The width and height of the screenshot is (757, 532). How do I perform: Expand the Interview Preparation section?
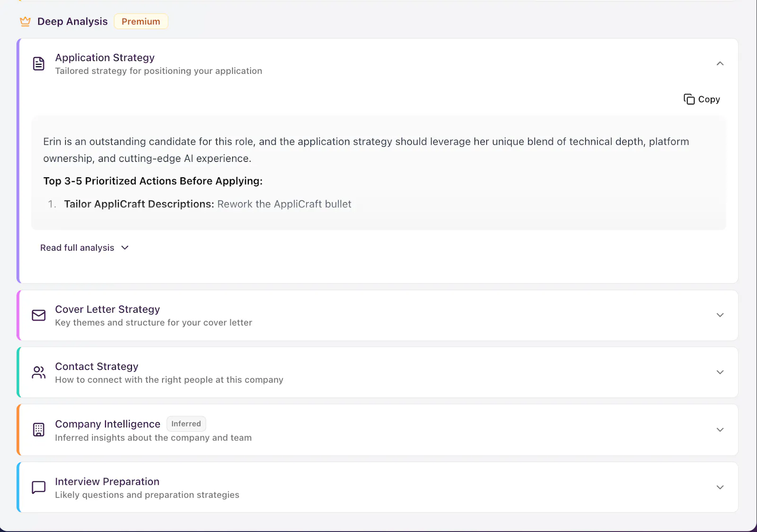[720, 487]
